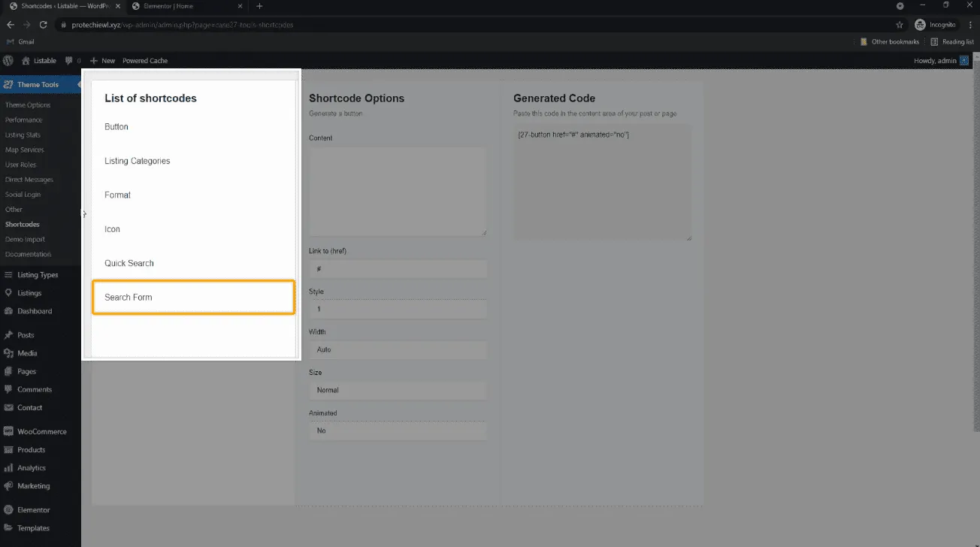Image resolution: width=980 pixels, height=547 pixels.
Task: Open Map Services submenu item
Action: coord(24,150)
